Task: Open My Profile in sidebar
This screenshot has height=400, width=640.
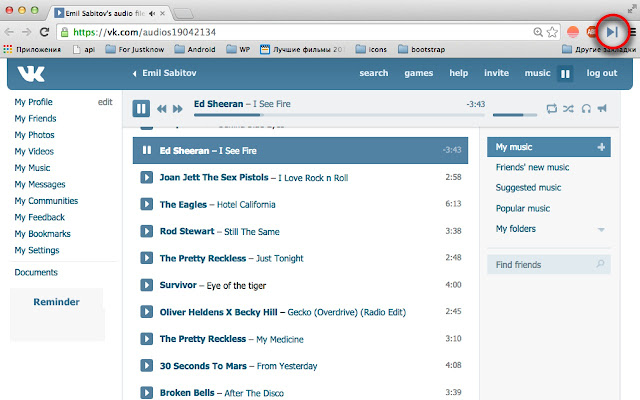Action: point(33,102)
